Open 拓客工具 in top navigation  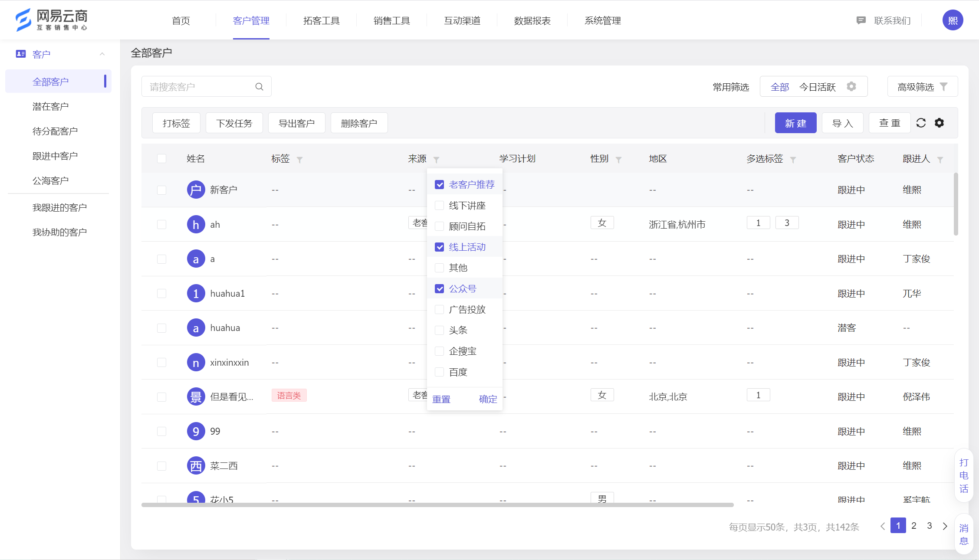tap(322, 20)
